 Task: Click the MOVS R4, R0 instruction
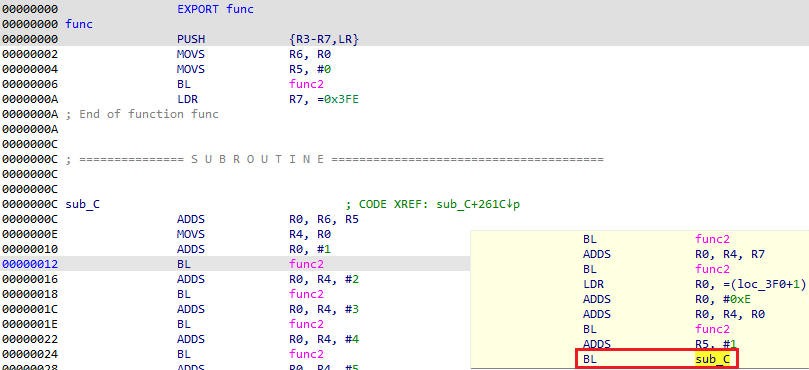254,234
